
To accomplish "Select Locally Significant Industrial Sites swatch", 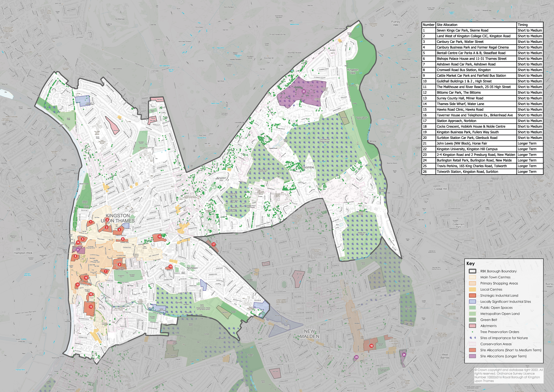I will (x=472, y=301).
